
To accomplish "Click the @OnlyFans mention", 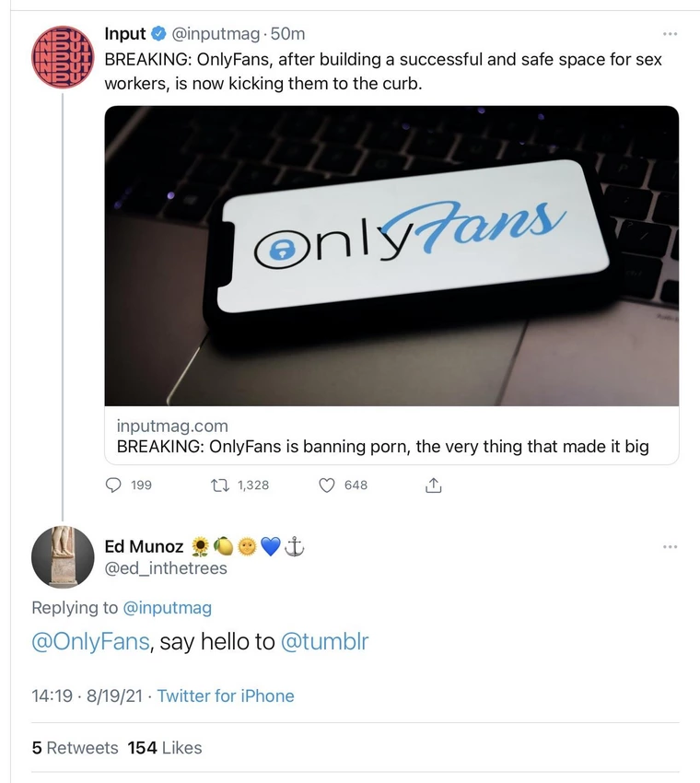I will [90, 641].
